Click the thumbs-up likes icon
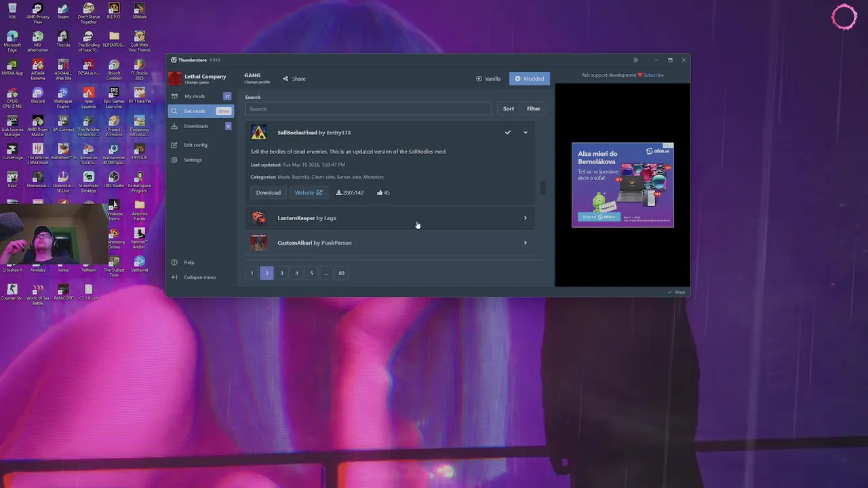Viewport: 868px width, 488px height. point(380,192)
